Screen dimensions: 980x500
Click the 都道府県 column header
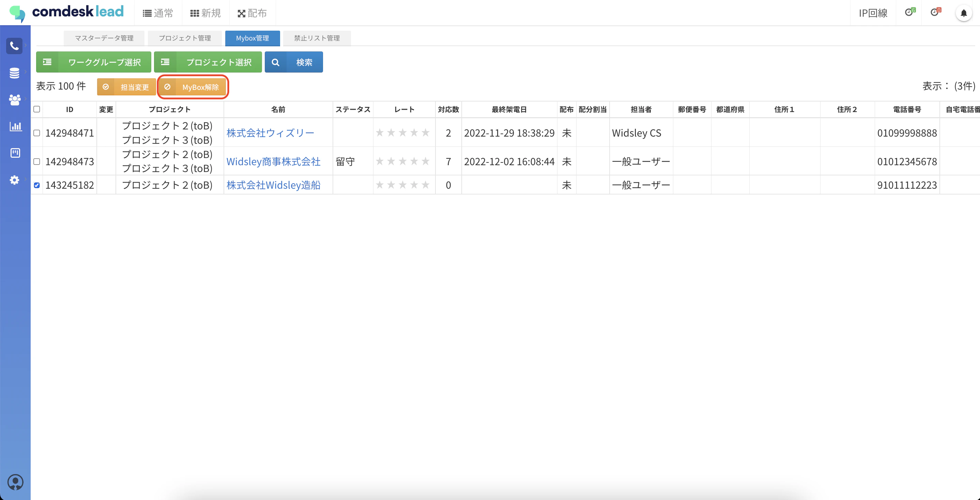click(x=731, y=110)
